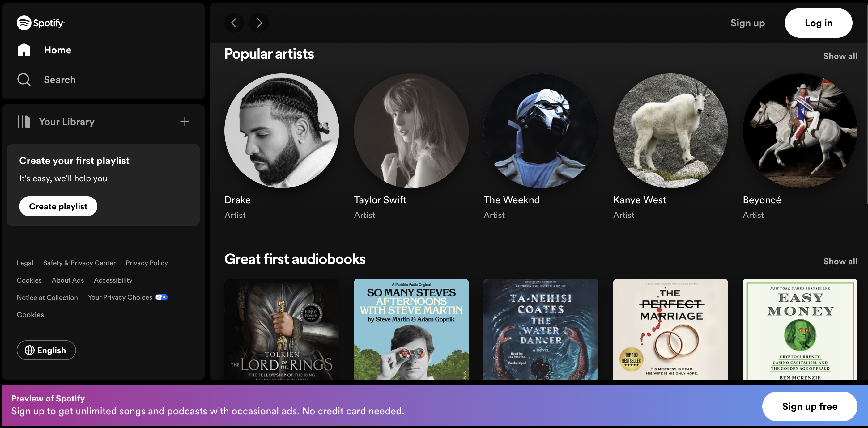Select the Home menu item

57,50
